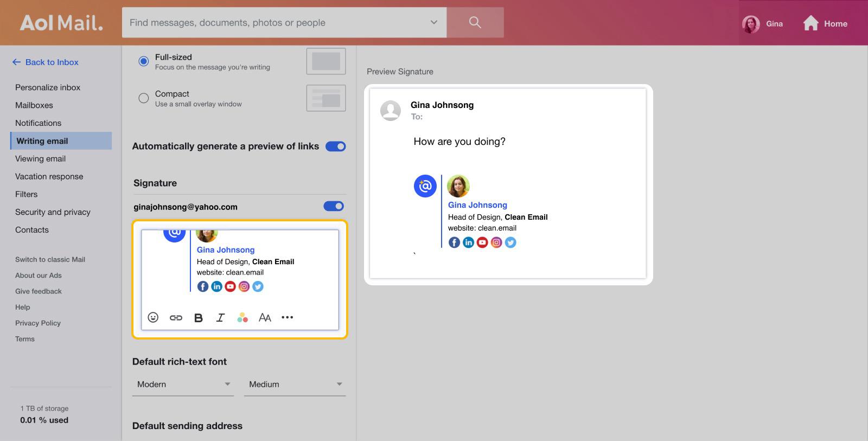
Task: Toggle automatic link preview switch
Action: pyautogui.click(x=335, y=146)
